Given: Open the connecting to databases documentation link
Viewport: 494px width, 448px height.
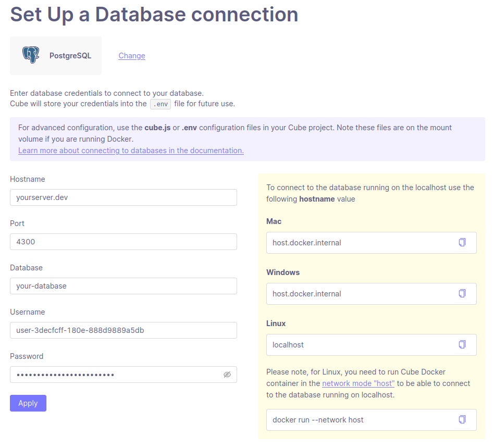Looking at the screenshot, I should (131, 151).
